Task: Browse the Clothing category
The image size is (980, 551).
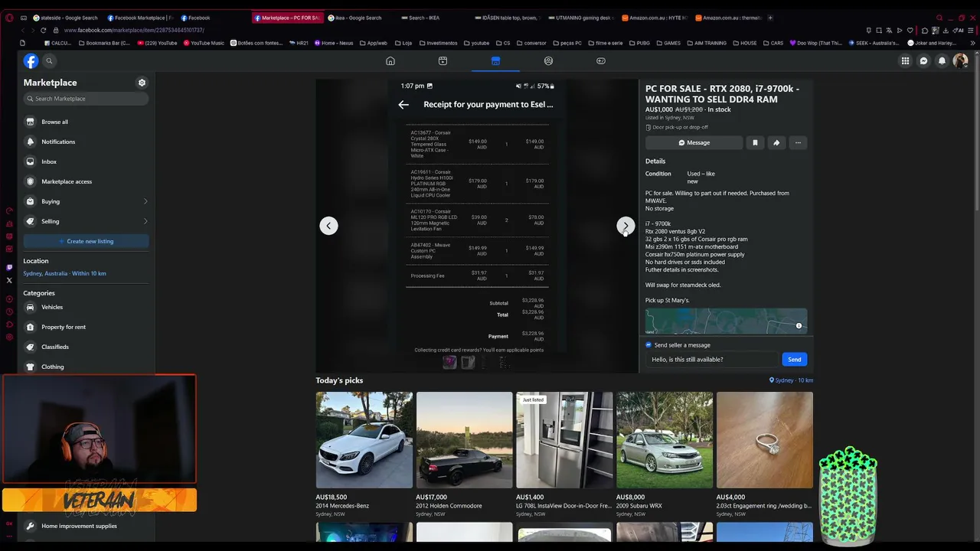Action: point(86,367)
